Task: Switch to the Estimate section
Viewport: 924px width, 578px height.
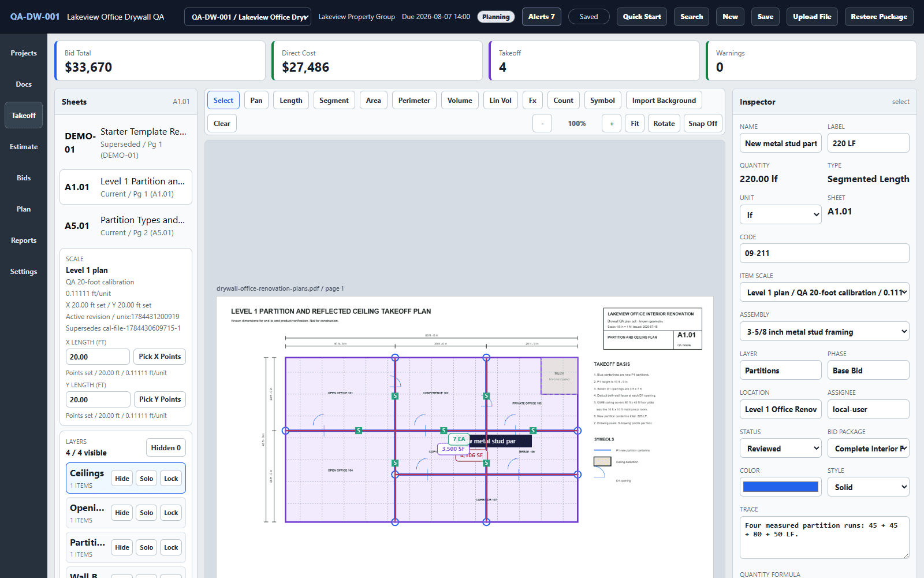Action: click(x=24, y=147)
